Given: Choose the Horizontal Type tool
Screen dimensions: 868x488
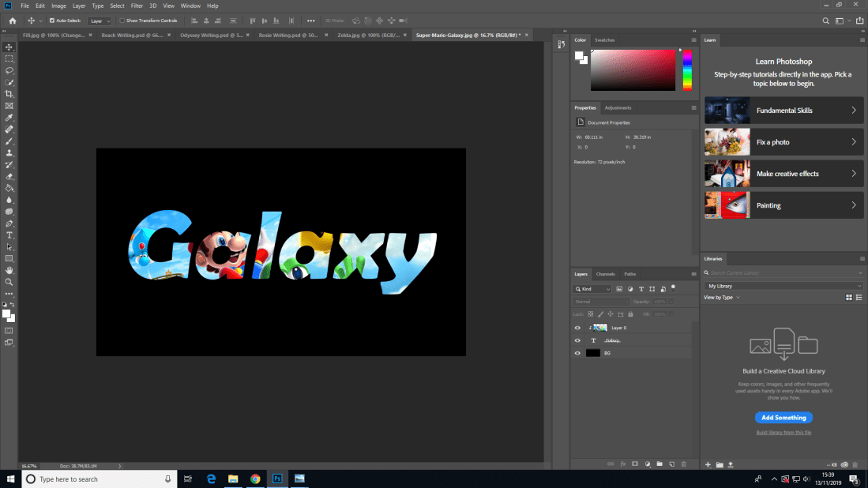Looking at the screenshot, I should coord(9,235).
